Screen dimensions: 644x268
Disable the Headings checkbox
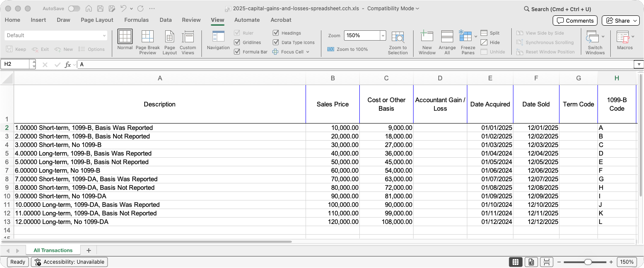276,33
